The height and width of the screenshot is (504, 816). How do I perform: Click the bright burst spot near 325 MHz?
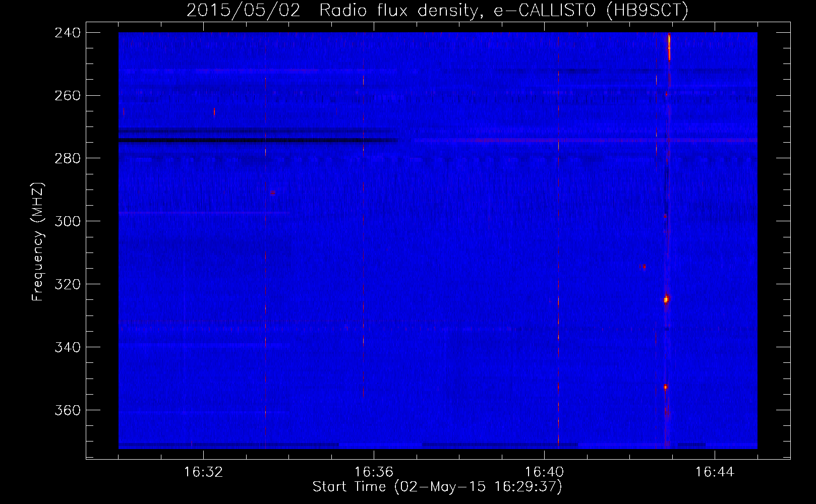(666, 299)
